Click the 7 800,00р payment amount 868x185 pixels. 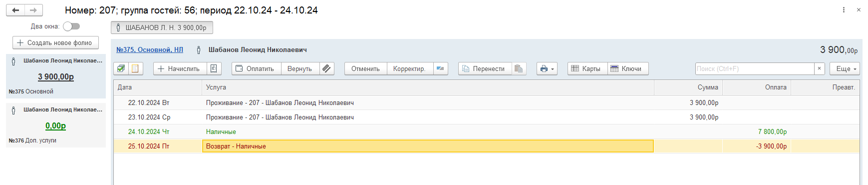pos(772,131)
